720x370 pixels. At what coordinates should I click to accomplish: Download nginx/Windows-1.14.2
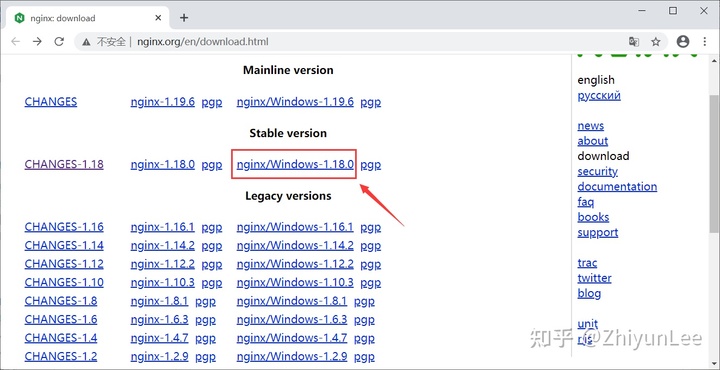pos(295,245)
